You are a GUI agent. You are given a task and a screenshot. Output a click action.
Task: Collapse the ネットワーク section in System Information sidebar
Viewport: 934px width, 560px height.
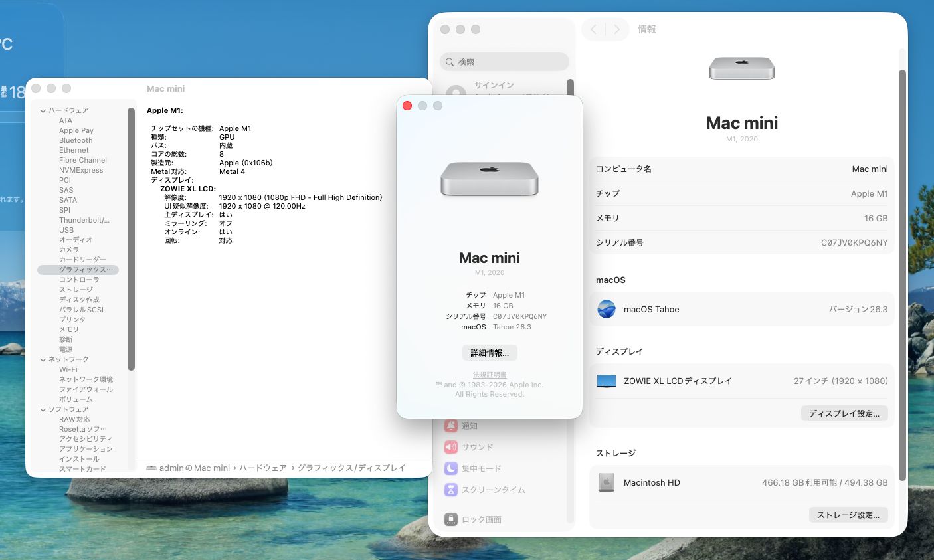(x=43, y=359)
